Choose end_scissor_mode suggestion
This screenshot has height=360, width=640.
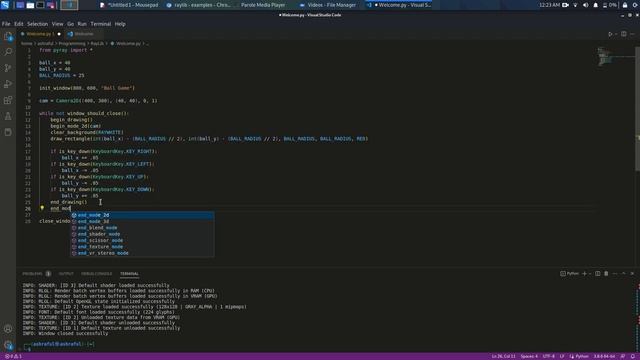[142, 240]
